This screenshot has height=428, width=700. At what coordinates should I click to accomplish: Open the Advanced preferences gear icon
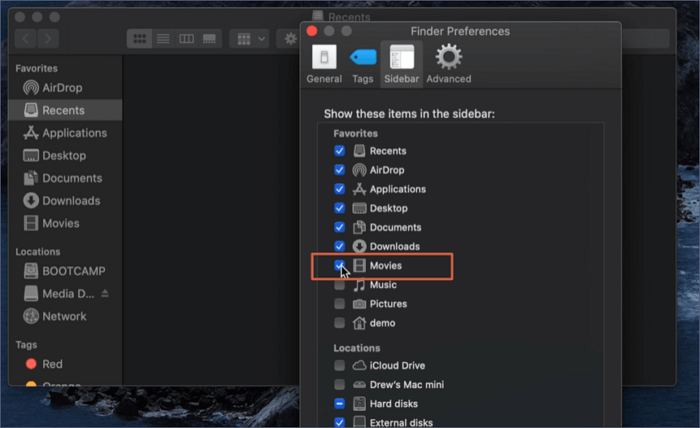pos(448,62)
